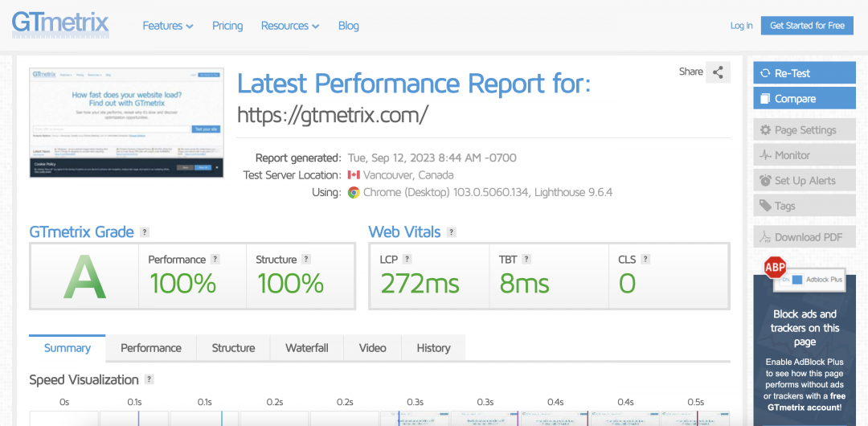This screenshot has height=426, width=868.
Task: Click the report generated date text
Action: 432,158
